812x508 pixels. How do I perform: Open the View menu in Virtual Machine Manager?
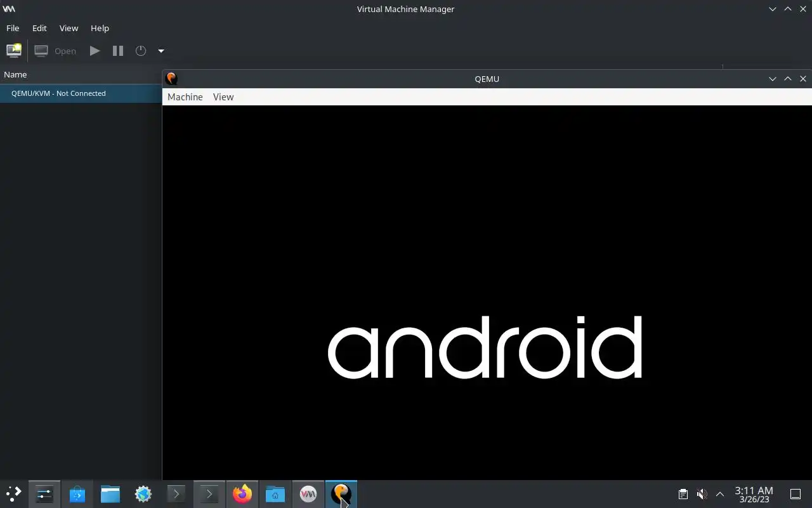coord(69,28)
